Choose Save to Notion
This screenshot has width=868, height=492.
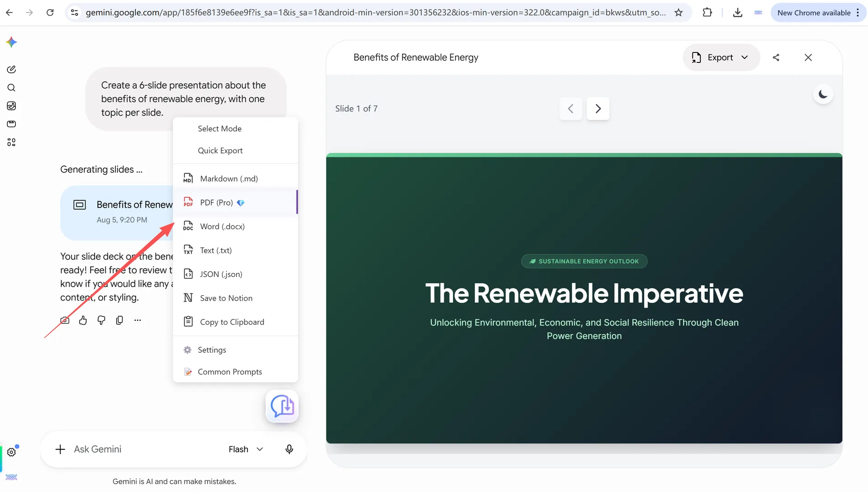click(x=236, y=298)
